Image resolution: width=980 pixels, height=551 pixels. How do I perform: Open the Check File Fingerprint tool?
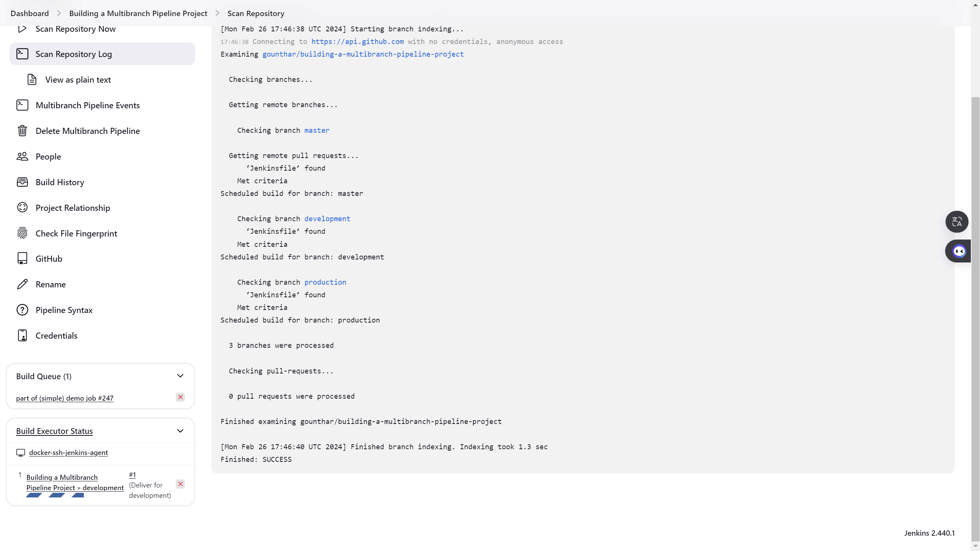pyautogui.click(x=76, y=233)
